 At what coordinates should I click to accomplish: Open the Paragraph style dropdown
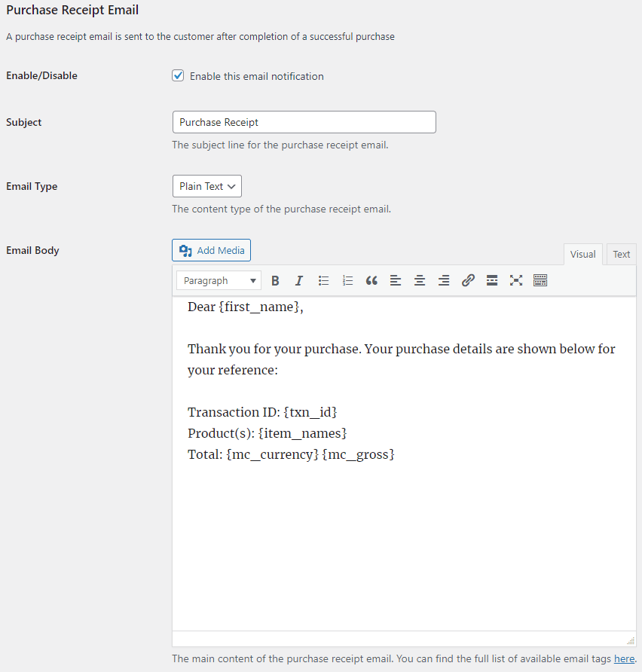[218, 280]
